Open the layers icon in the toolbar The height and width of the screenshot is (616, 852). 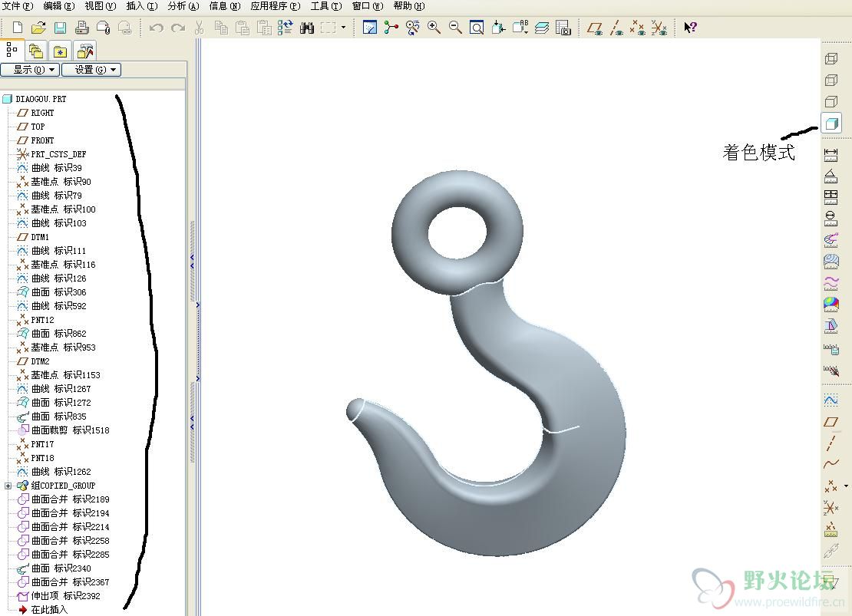542,27
